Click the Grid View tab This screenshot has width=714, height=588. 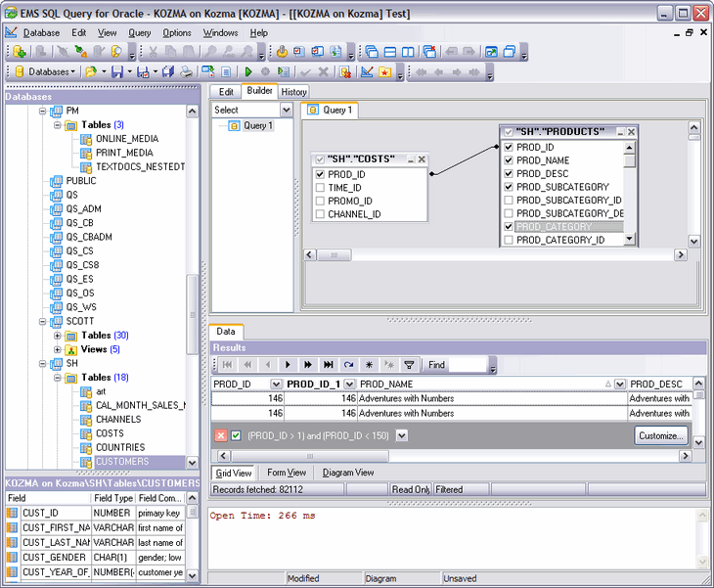233,473
